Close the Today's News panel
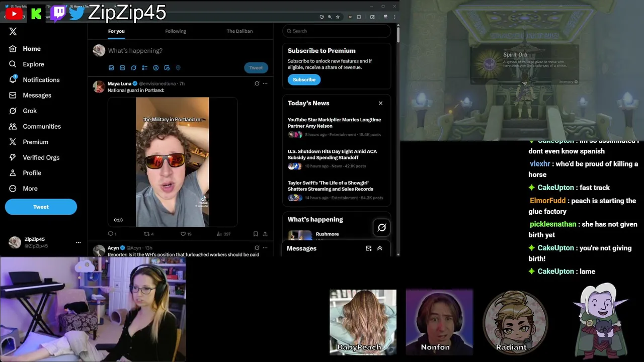This screenshot has height=362, width=644. [380, 103]
